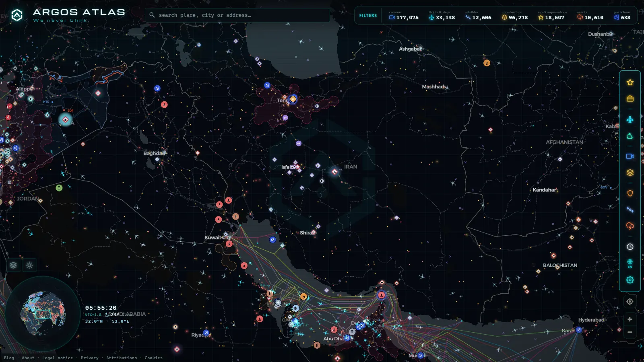Select the Baghdad city label on map
Screen dimensions: 644x362
click(154, 153)
